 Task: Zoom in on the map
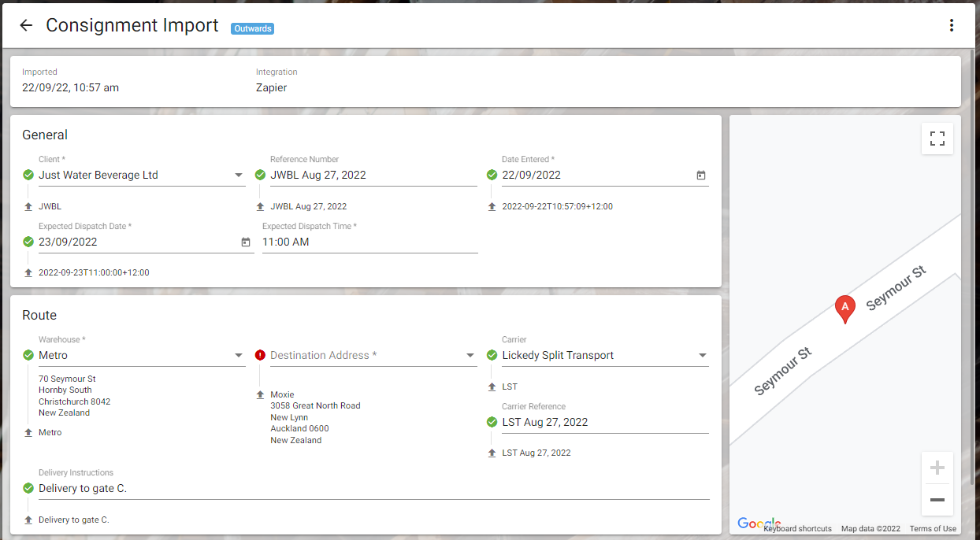click(x=937, y=468)
